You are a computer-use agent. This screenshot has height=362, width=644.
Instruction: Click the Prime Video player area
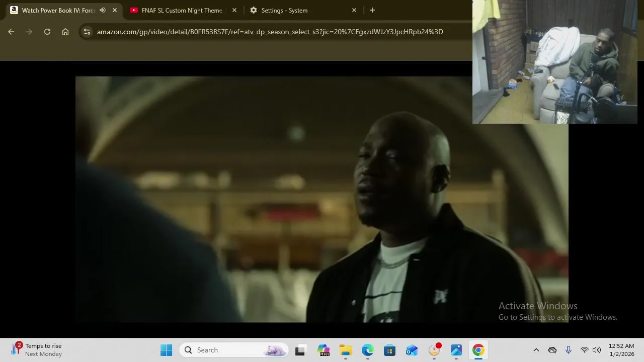[x=322, y=199]
